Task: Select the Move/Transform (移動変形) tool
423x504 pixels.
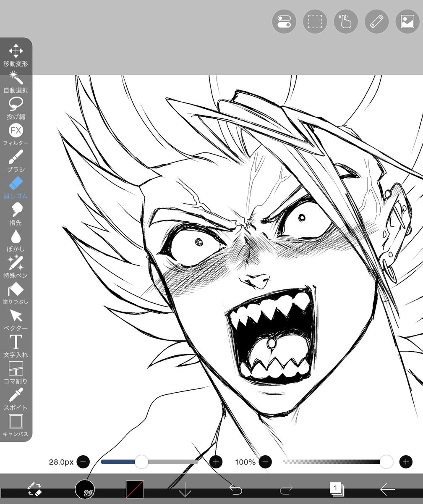Action: point(16,55)
